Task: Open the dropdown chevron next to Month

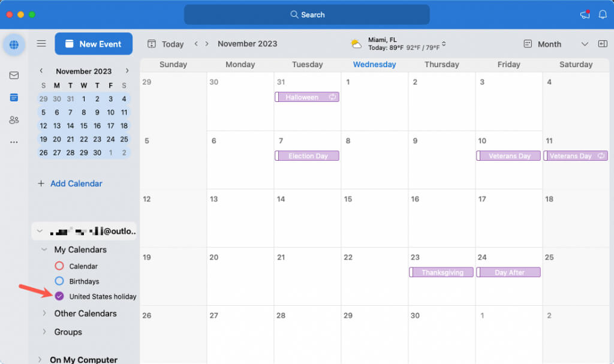Action: pos(585,44)
